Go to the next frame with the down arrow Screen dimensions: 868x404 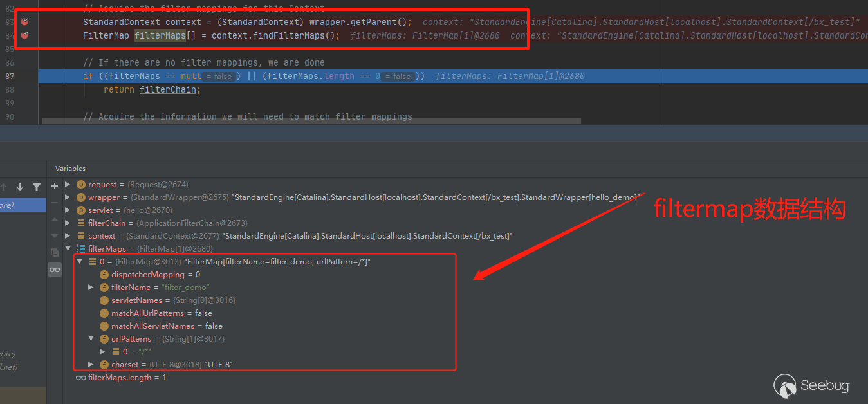pyautogui.click(x=20, y=187)
